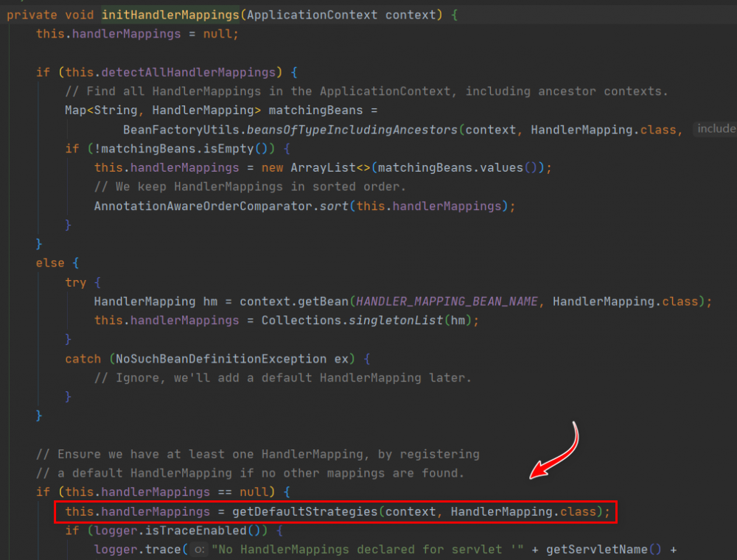Click the getServletName method call
737x560 pixels.
coord(597,549)
